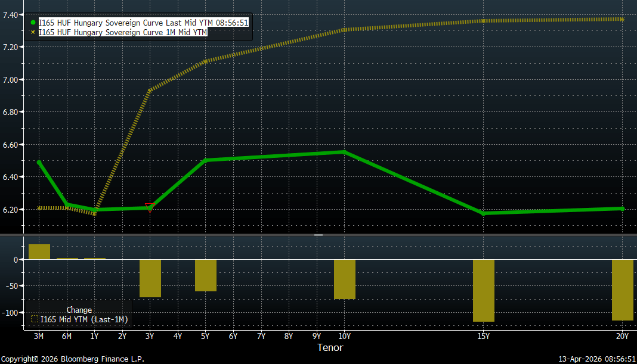The height and width of the screenshot is (364, 637).
Task: Click the dotted swatch in the Change legend
Action: coord(35,320)
